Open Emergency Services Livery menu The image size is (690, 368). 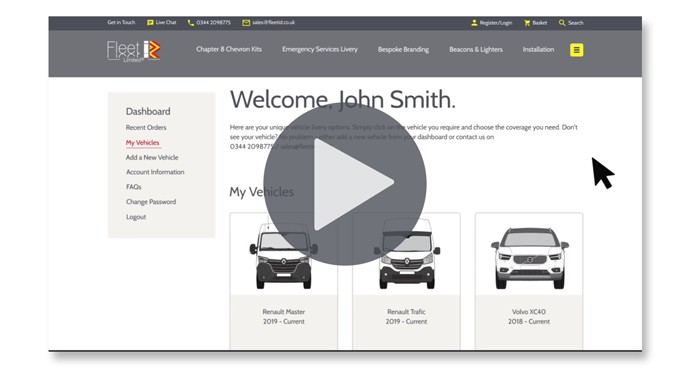coord(320,49)
